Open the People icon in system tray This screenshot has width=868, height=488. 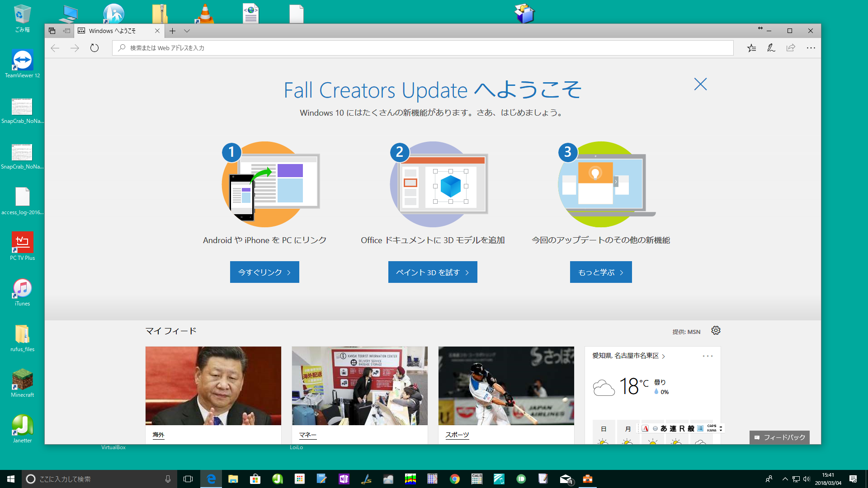[x=769, y=479]
